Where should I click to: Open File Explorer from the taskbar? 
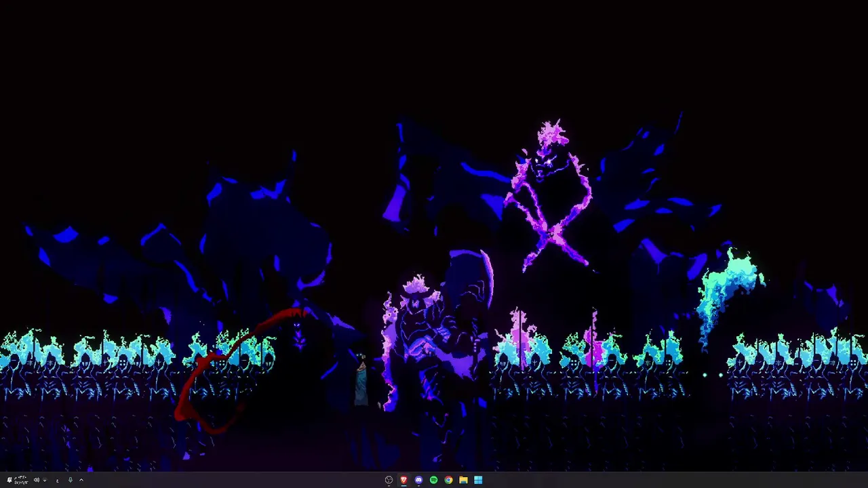click(x=463, y=480)
